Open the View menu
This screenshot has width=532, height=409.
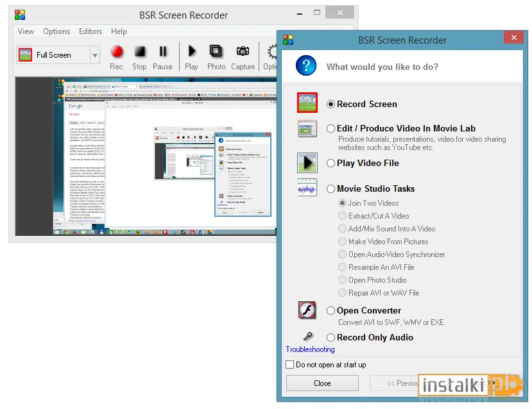(26, 31)
